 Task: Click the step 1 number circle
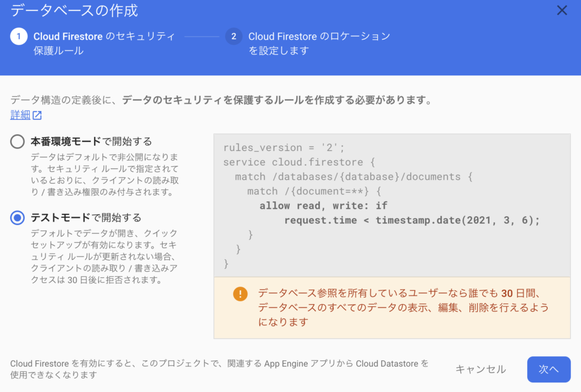(18, 37)
